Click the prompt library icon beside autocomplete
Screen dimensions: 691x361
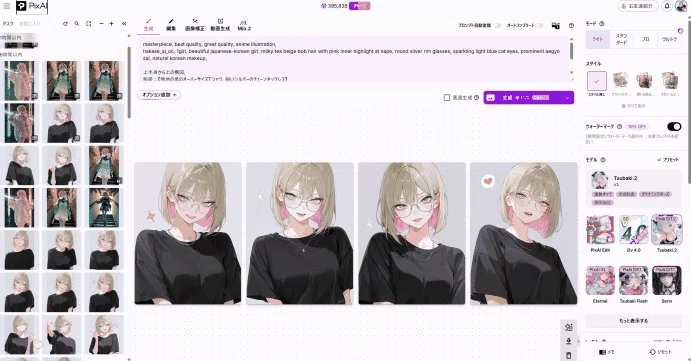pos(556,26)
